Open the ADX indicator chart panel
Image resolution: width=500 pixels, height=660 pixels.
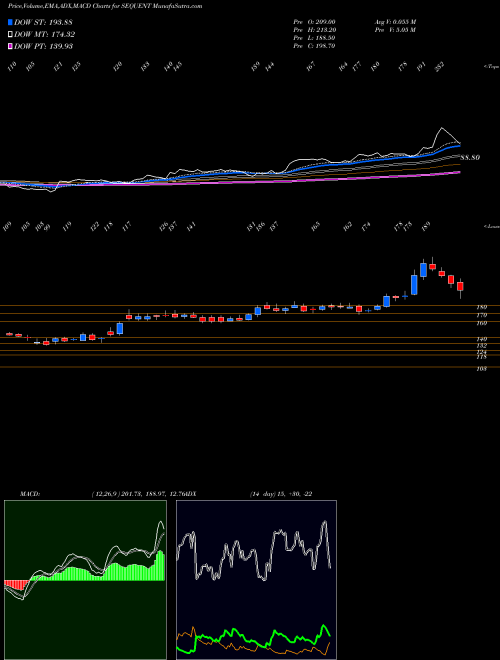tap(256, 580)
